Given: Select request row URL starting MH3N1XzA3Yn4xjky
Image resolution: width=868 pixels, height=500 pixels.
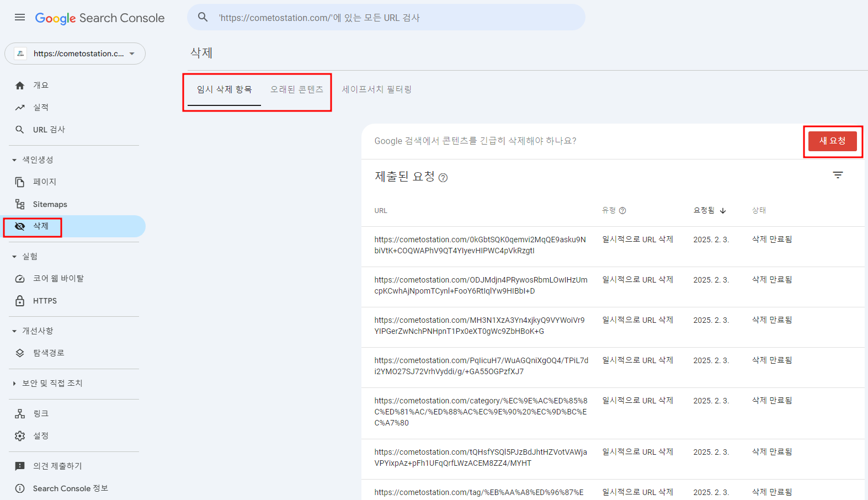Looking at the screenshot, I should [x=613, y=327].
